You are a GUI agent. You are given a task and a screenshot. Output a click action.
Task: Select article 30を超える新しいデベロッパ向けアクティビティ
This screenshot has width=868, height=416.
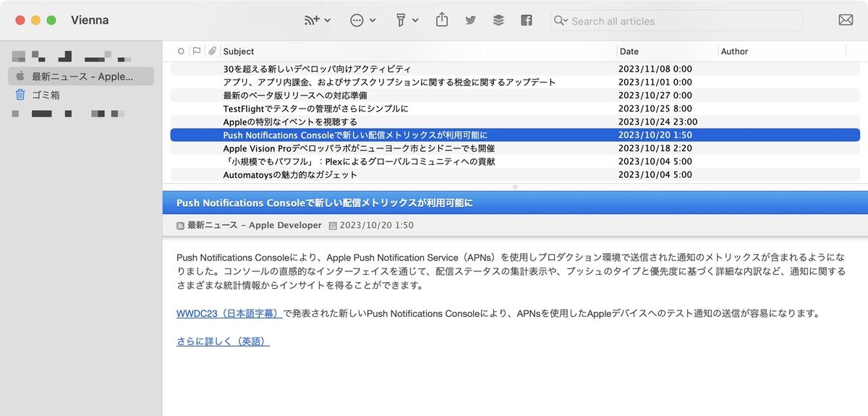tap(515, 69)
